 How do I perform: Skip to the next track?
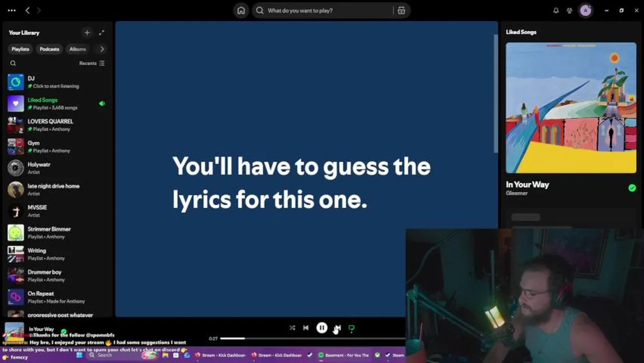(x=338, y=328)
